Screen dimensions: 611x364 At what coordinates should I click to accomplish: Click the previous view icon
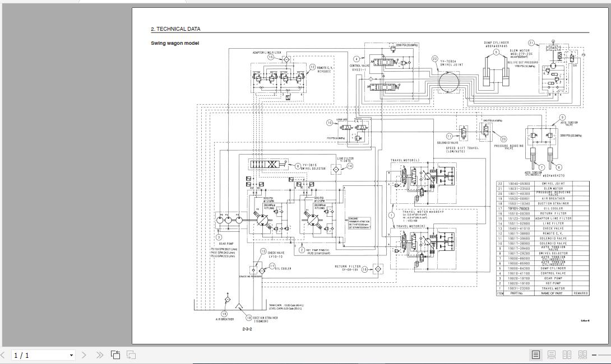115,354
